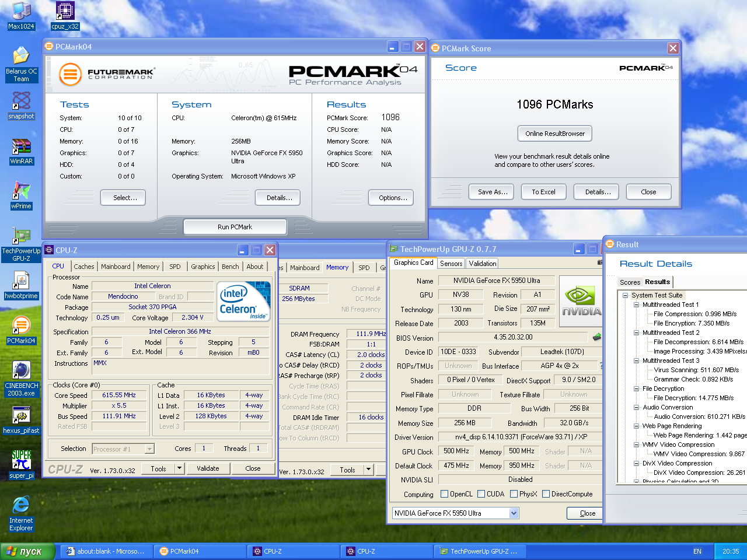Collapse the Audio Conversion tree node
The width and height of the screenshot is (747, 560).
pyautogui.click(x=636, y=407)
